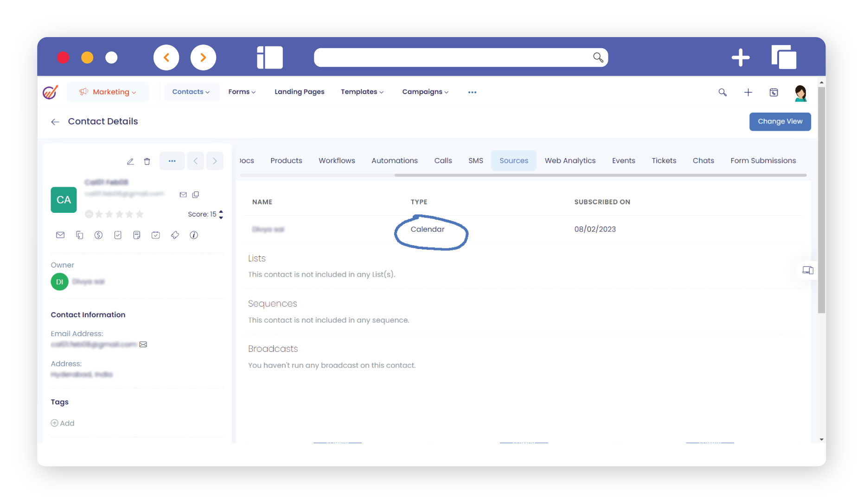Expand the Campaigns dropdown menu
The height and width of the screenshot is (504, 863).
[425, 92]
